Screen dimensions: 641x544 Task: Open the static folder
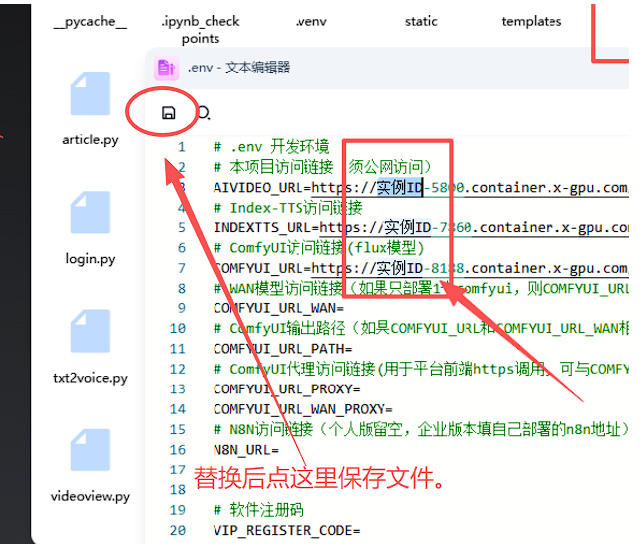pos(421,21)
